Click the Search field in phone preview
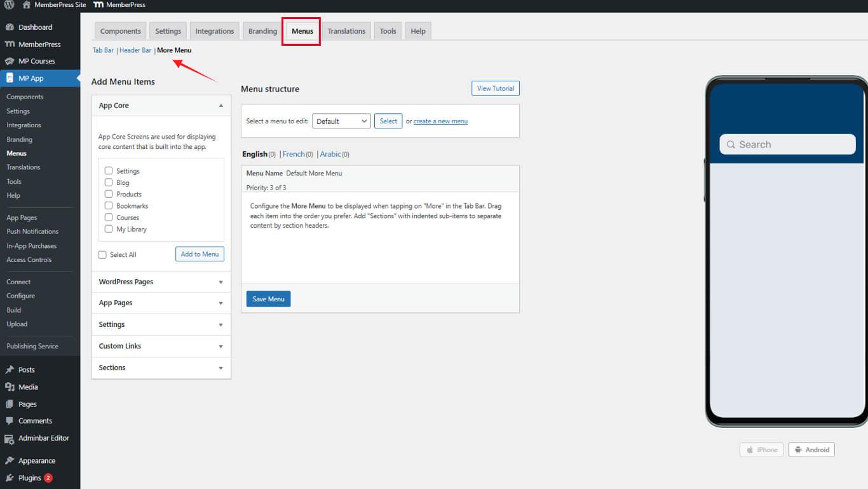 tap(794, 144)
